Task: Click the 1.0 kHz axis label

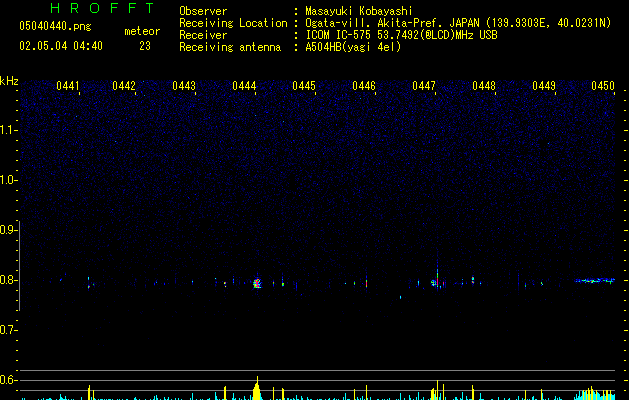Action: (x=8, y=180)
